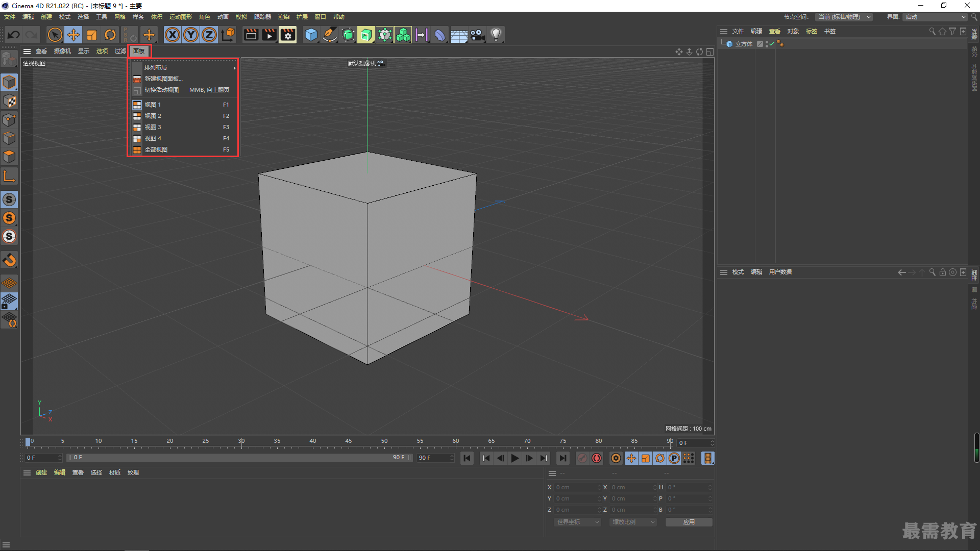Toggle Autokeying button

coord(597,458)
